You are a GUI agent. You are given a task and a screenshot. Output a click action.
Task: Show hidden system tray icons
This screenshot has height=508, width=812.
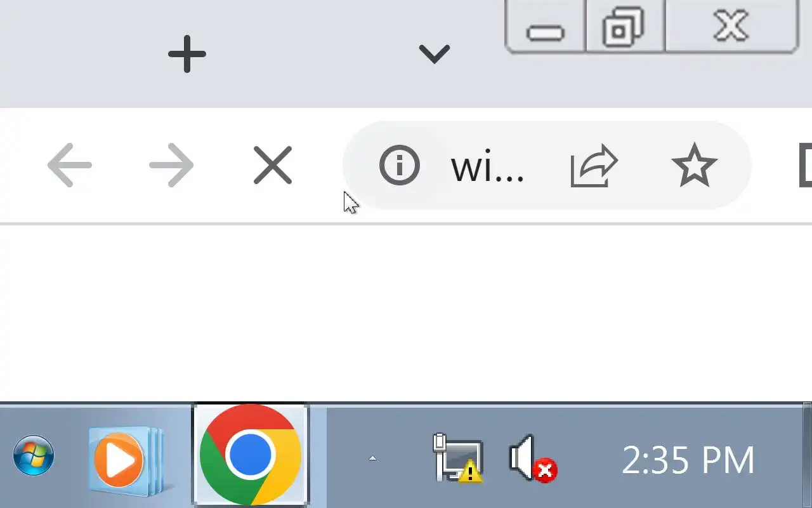click(372, 458)
